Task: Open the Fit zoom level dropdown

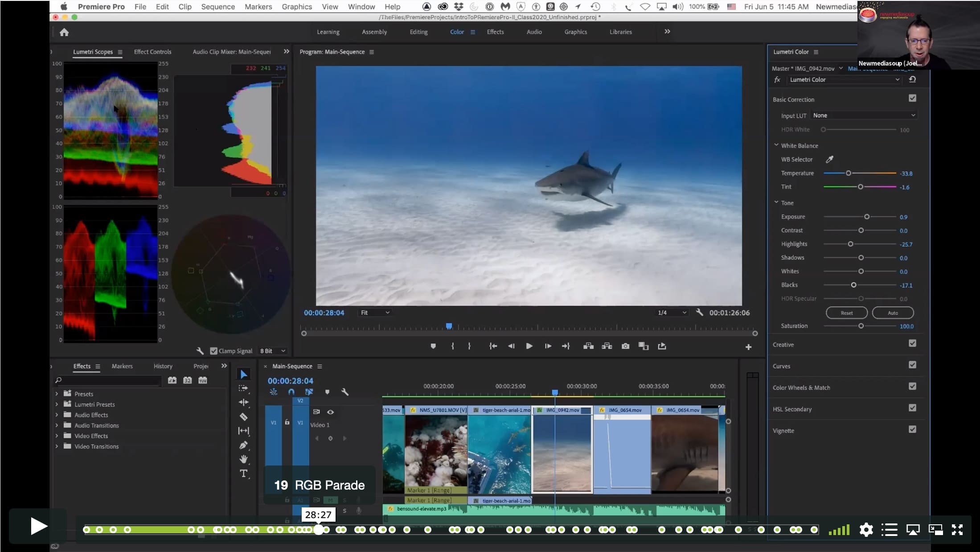Action: (x=375, y=313)
